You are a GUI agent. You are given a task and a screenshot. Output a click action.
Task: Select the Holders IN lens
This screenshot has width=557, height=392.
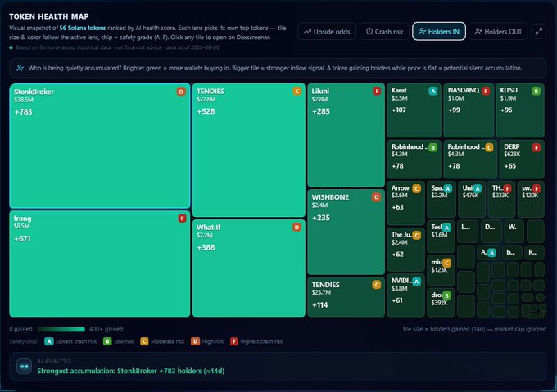tap(439, 32)
